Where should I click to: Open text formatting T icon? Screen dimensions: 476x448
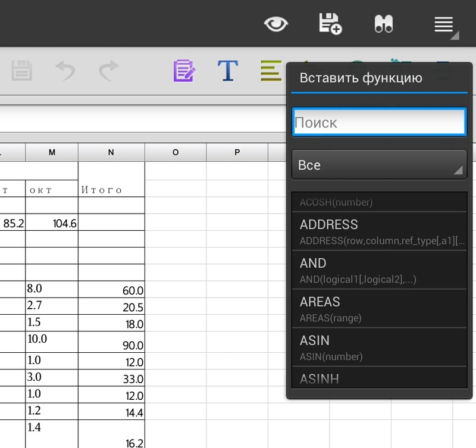point(228,71)
